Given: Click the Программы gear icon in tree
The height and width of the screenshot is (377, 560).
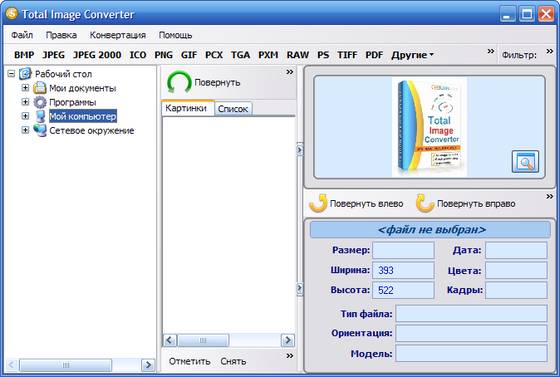Looking at the screenshot, I should tap(40, 102).
